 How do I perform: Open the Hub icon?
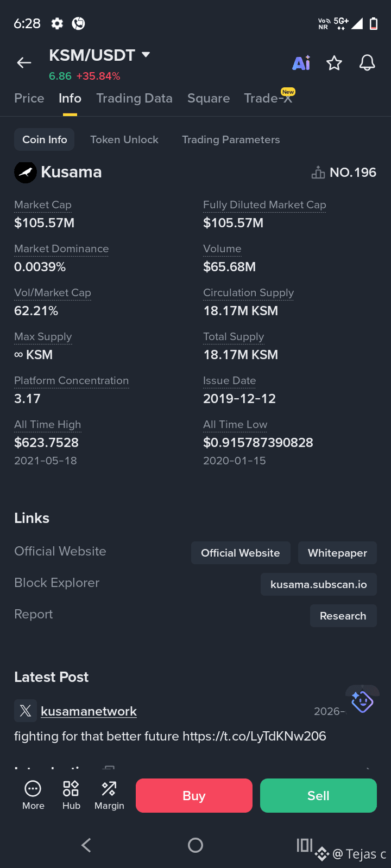71,795
